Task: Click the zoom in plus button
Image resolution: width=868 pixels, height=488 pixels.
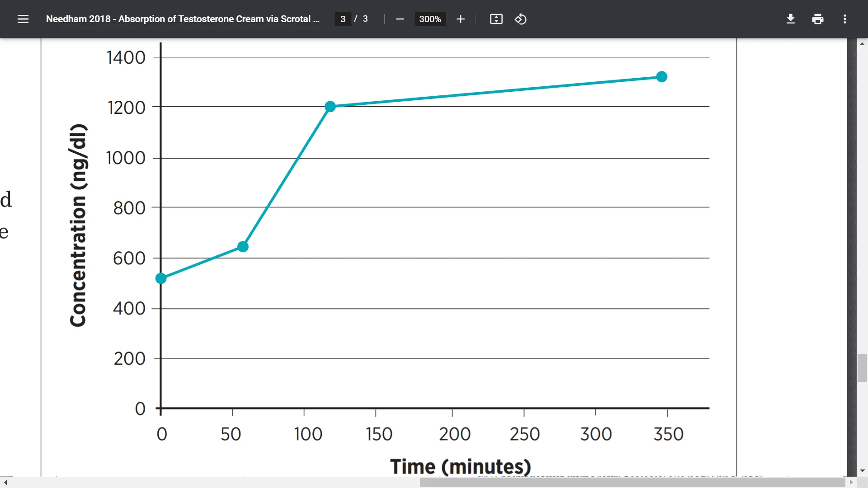Action: 461,19
